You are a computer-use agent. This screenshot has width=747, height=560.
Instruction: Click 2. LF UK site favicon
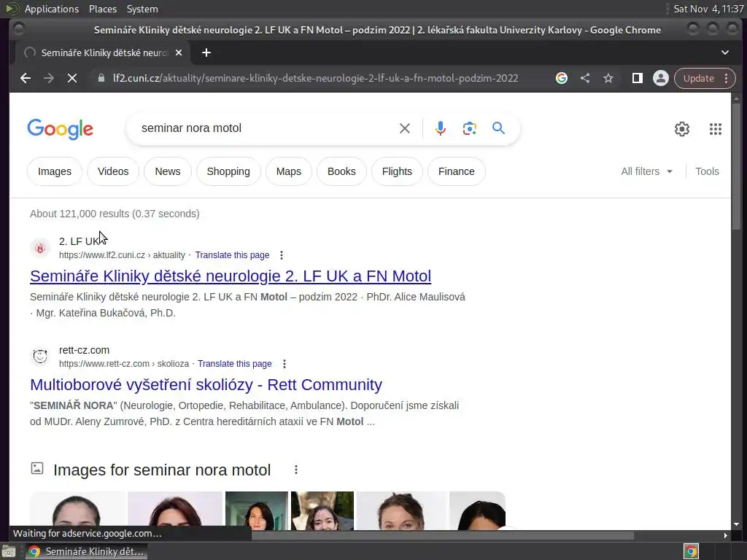tap(41, 248)
